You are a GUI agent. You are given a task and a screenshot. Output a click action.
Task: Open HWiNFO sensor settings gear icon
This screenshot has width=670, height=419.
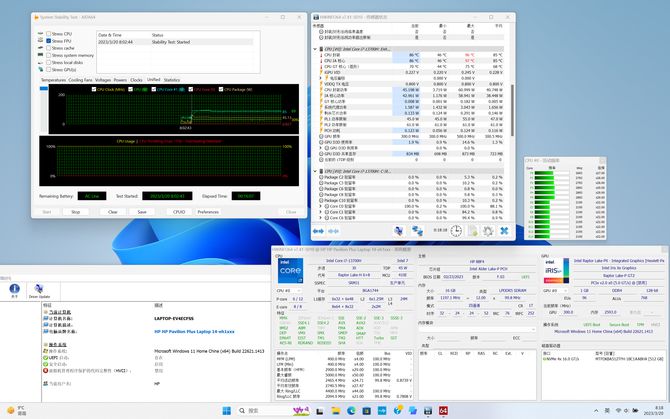pos(488,231)
